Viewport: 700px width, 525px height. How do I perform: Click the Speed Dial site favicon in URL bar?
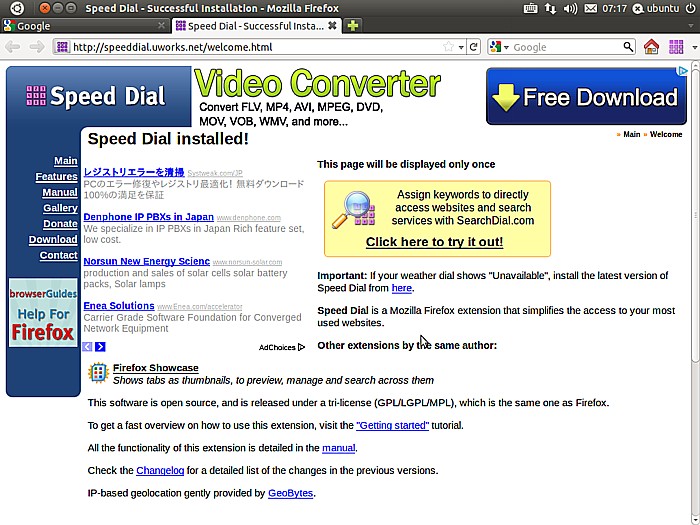[62, 46]
